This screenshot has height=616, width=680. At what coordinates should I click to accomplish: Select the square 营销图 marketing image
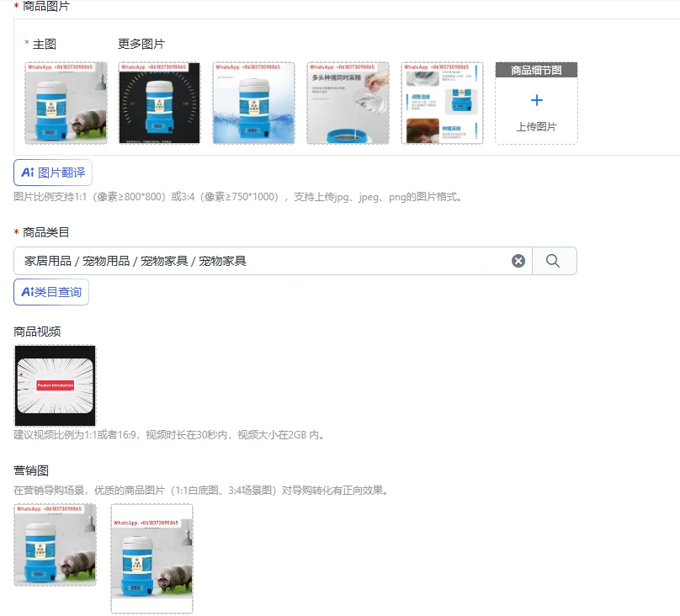pyautogui.click(x=55, y=545)
